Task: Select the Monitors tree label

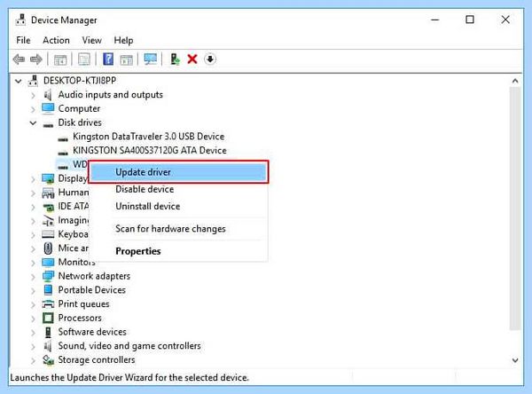Action: (x=76, y=262)
